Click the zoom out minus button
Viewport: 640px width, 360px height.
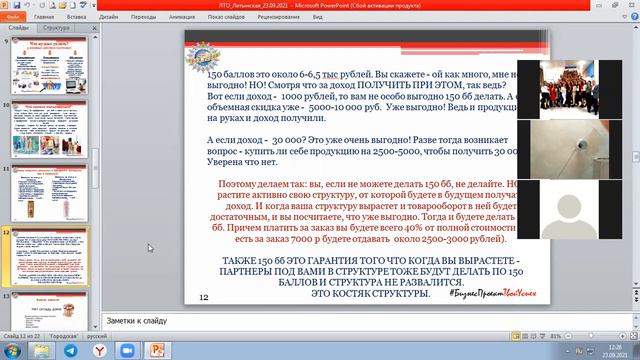[x=568, y=336]
